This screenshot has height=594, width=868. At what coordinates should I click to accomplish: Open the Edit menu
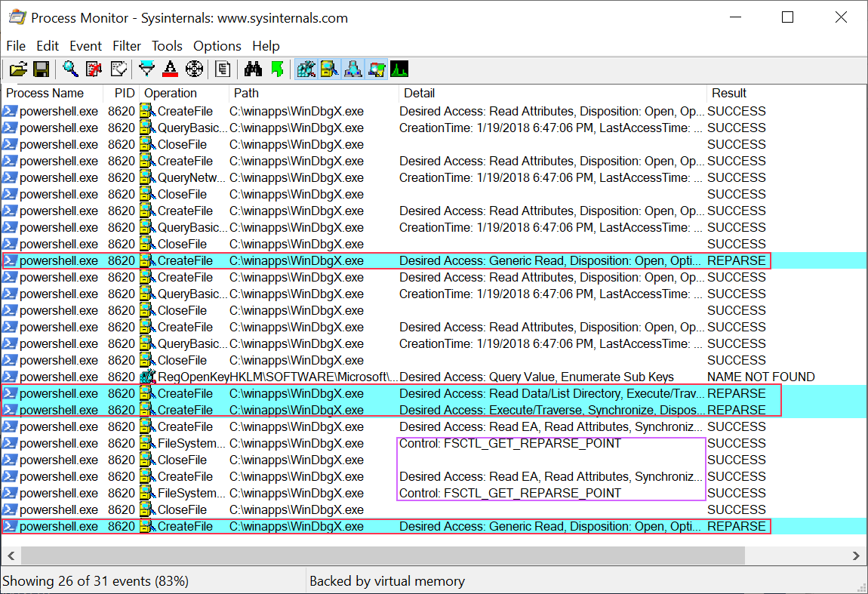click(x=48, y=46)
